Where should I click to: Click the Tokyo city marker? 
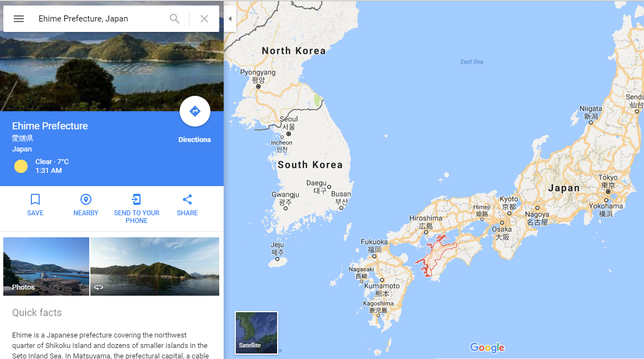(x=608, y=192)
